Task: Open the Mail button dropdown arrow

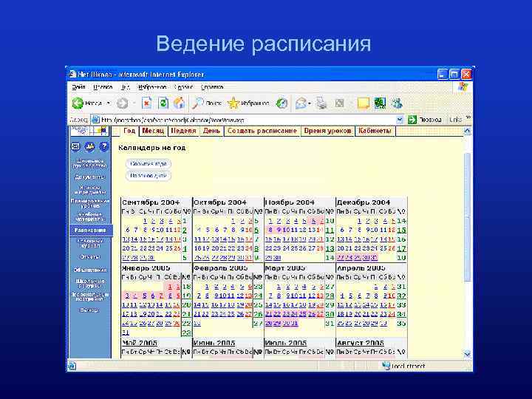Action: pos(310,103)
